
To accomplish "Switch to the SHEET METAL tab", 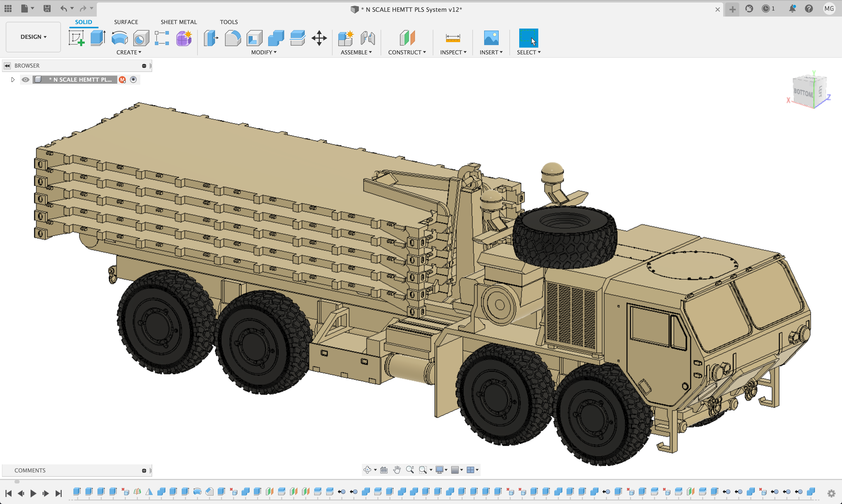I will click(x=179, y=22).
